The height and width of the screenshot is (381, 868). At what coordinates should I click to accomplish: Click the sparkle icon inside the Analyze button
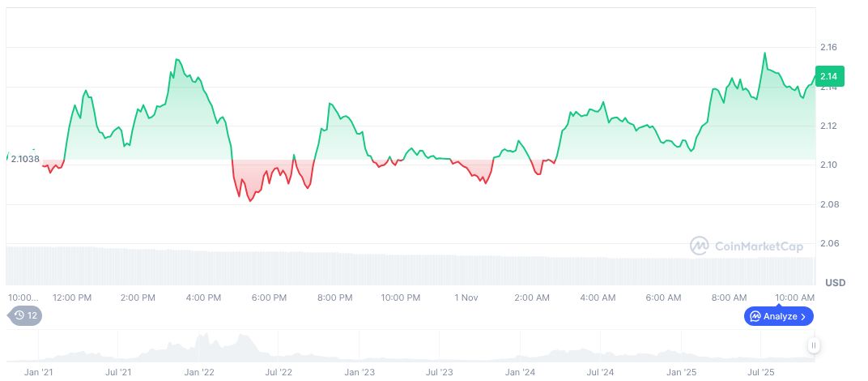tap(755, 316)
